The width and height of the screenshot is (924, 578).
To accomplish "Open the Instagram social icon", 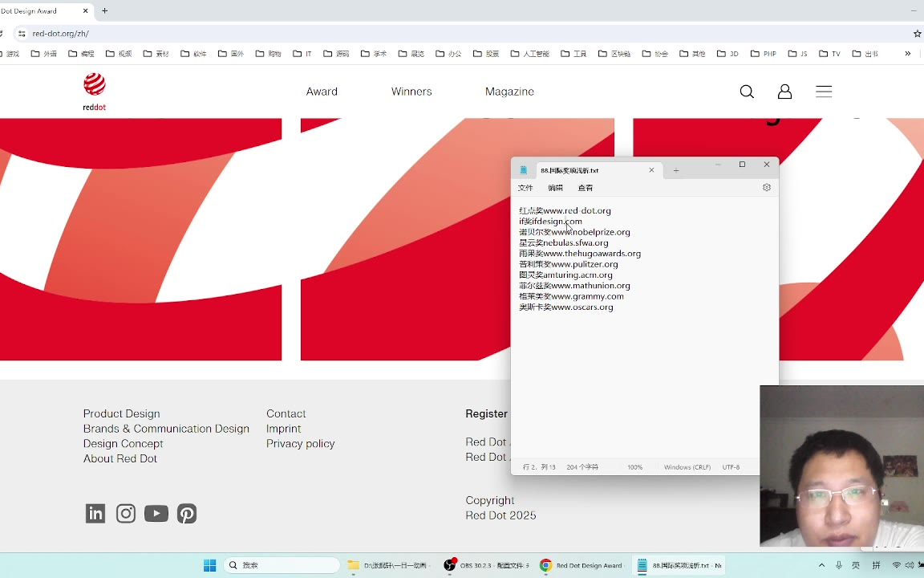I will pyautogui.click(x=125, y=513).
